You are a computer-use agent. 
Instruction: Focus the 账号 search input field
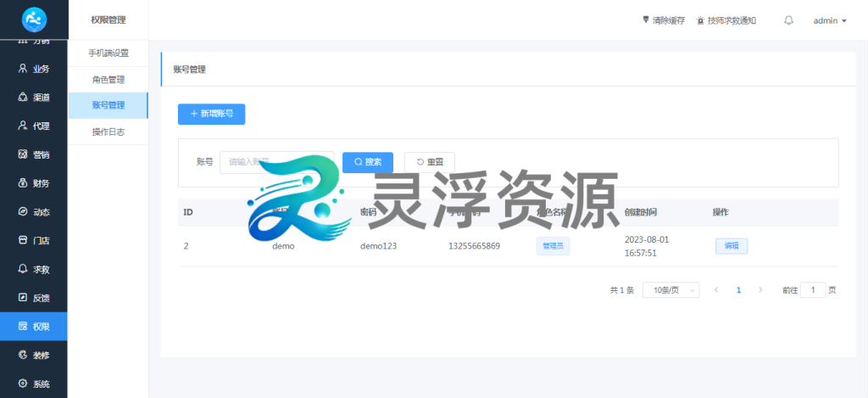(277, 162)
